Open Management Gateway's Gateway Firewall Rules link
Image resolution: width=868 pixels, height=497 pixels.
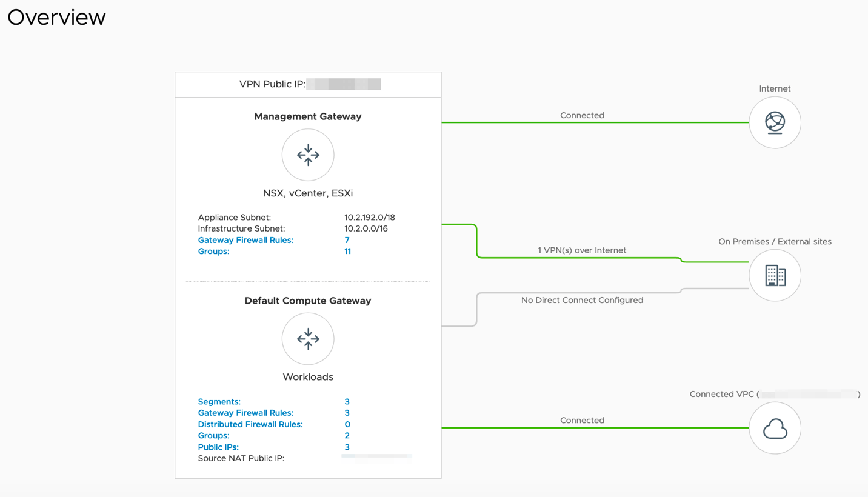tap(245, 240)
